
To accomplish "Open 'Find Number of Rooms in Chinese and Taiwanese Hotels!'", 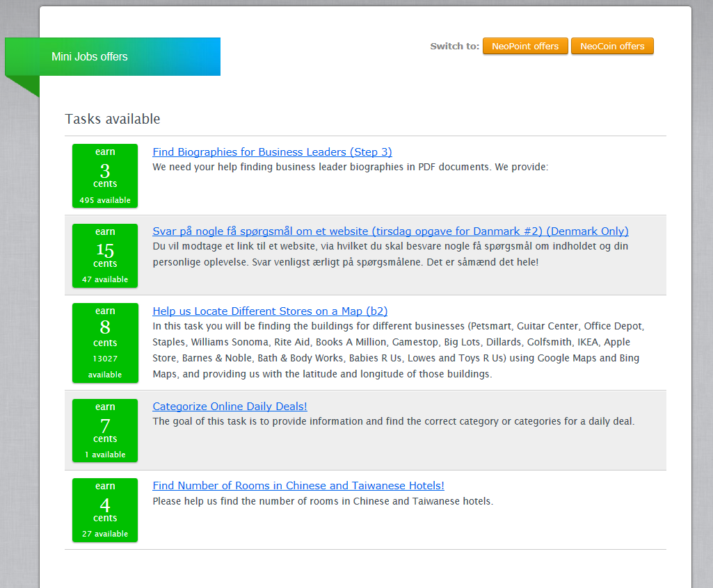I will [298, 486].
